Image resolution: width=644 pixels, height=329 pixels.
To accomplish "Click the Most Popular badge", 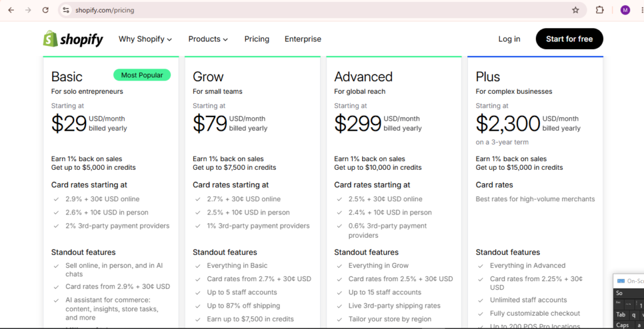I will [142, 75].
